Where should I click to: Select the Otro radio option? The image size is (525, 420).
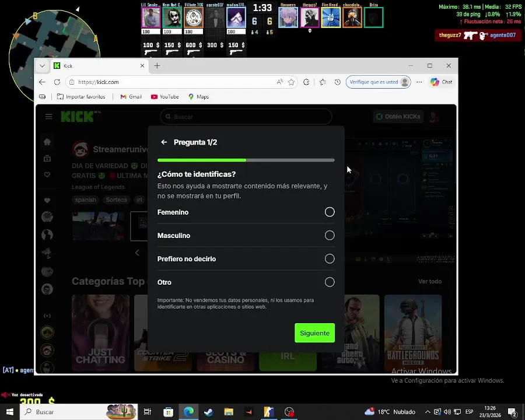(330, 282)
